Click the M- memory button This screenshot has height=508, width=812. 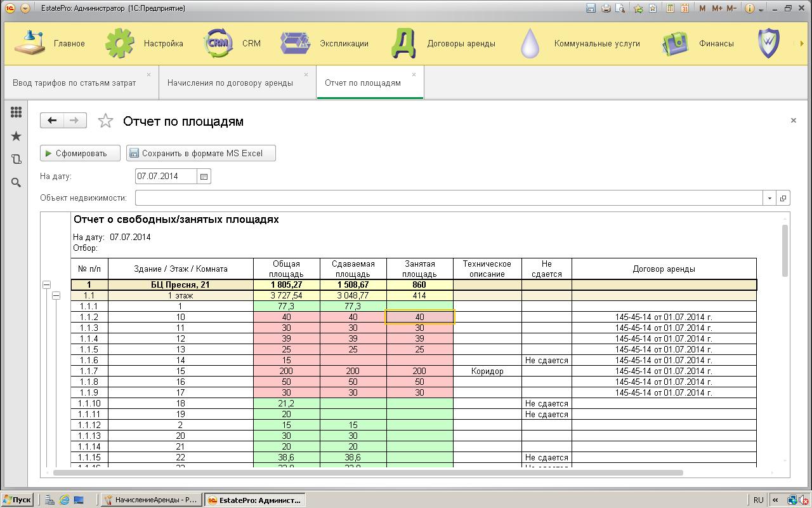731,8
